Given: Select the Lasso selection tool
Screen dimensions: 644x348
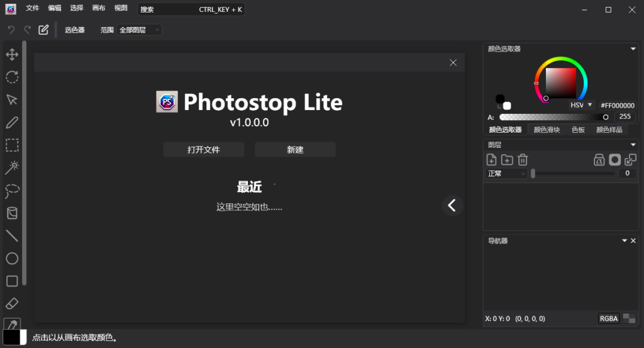Looking at the screenshot, I should (12, 191).
